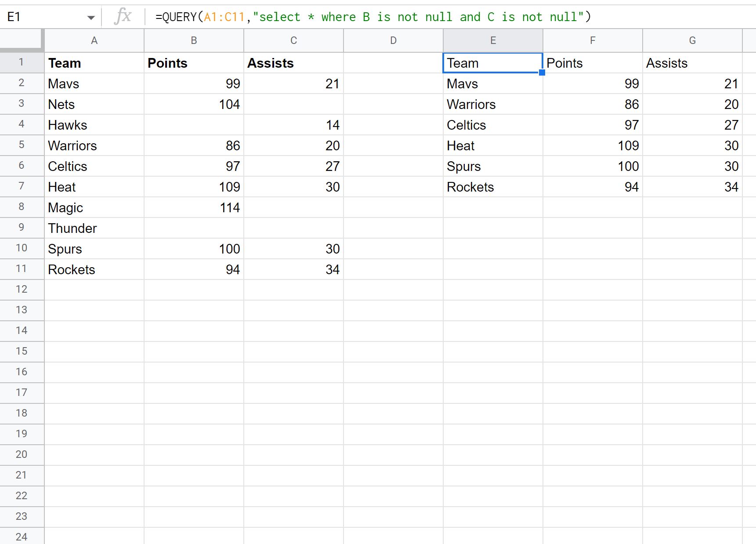Select row 12 header
Viewport: 756px width, 544px height.
click(x=22, y=290)
